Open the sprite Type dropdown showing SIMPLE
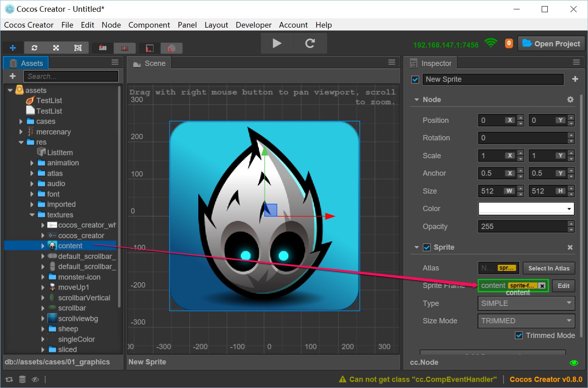 [x=526, y=303]
